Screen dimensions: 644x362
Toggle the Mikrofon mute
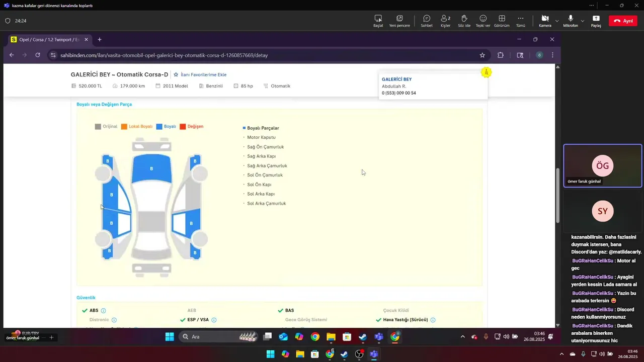pyautogui.click(x=571, y=21)
